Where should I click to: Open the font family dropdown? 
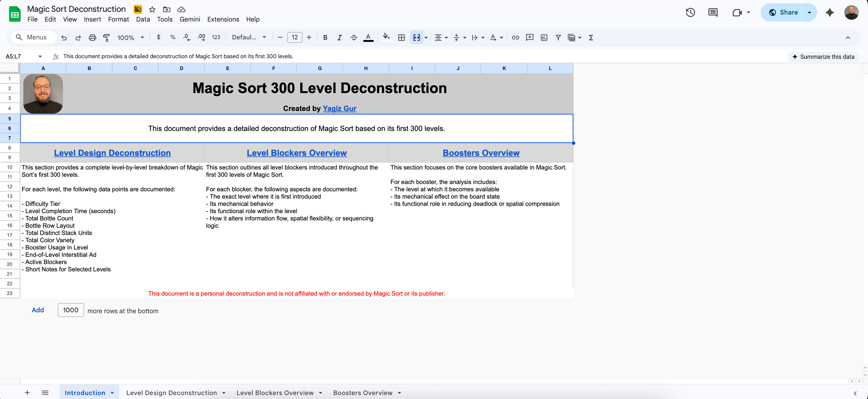coord(249,37)
